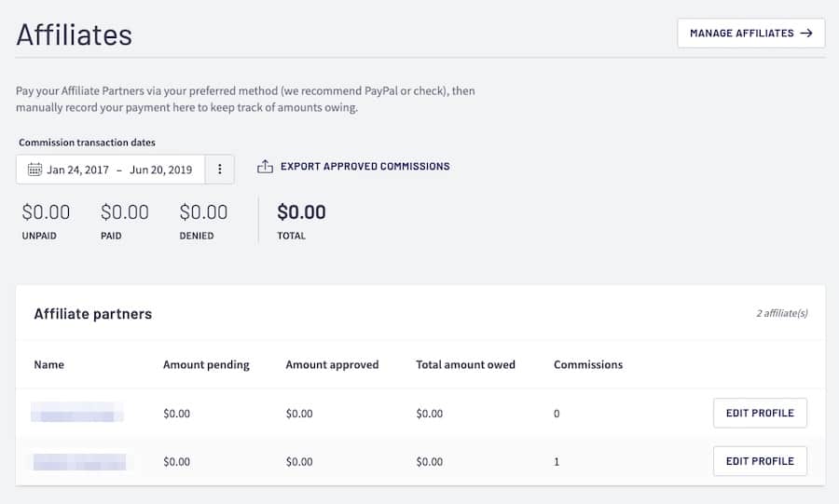The width and height of the screenshot is (839, 504).
Task: Select the Jun 20, 2019 end date
Action: (160, 170)
